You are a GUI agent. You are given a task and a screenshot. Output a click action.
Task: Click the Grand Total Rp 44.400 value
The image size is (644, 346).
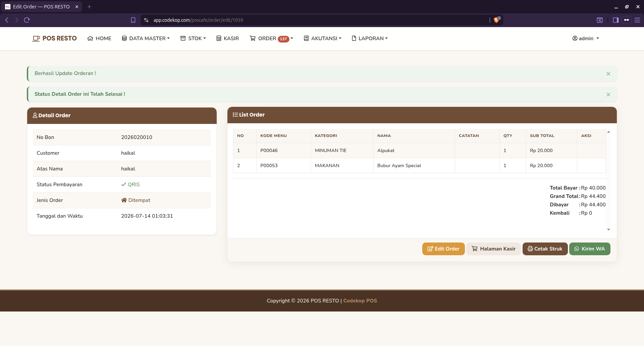coord(593,196)
